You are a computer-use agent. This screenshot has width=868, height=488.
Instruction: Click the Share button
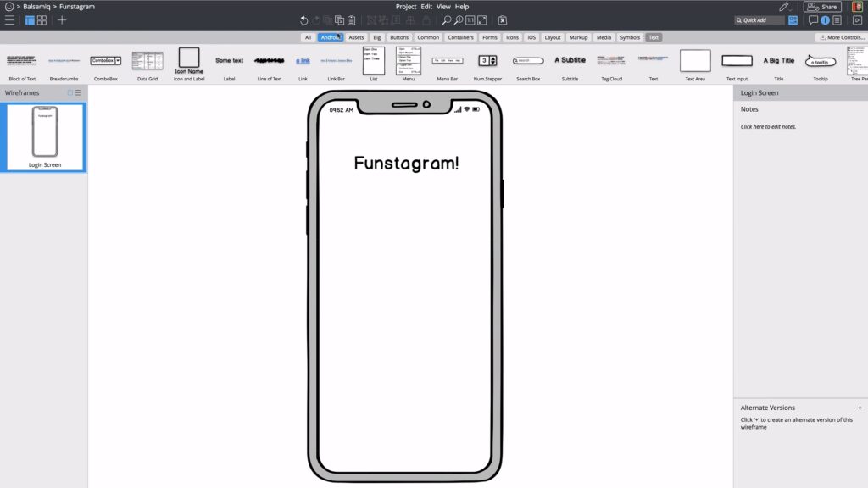[821, 7]
